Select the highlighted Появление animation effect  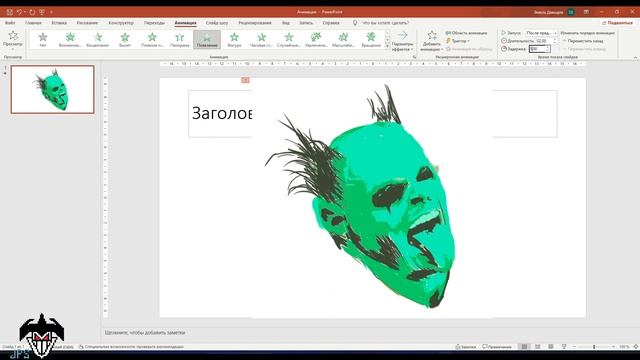point(207,40)
